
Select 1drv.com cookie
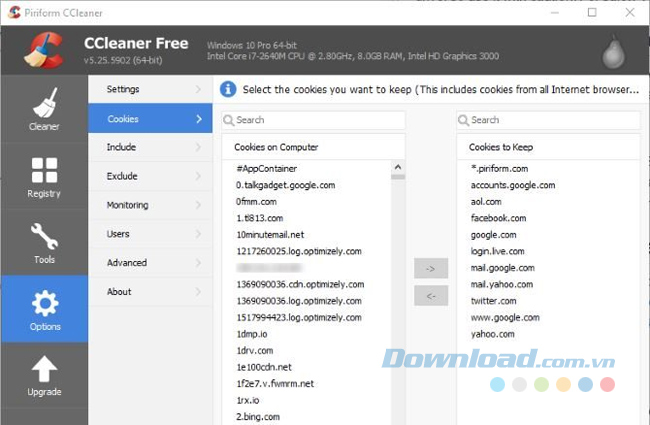click(x=255, y=351)
